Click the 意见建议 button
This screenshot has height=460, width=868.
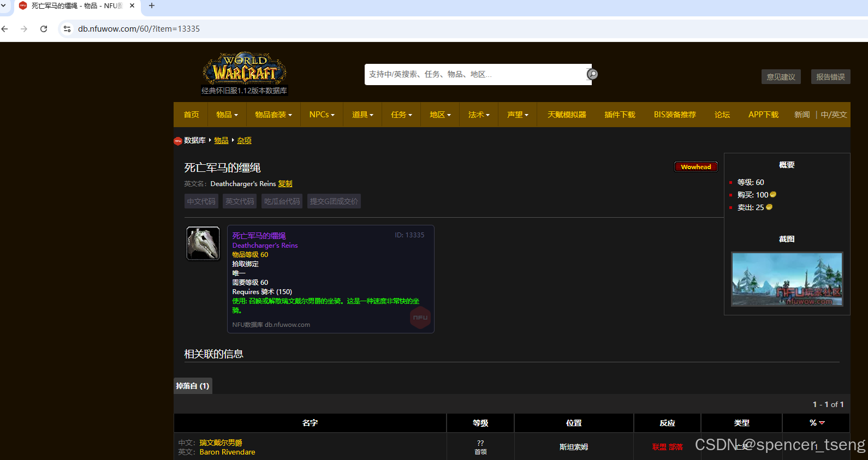tap(781, 77)
